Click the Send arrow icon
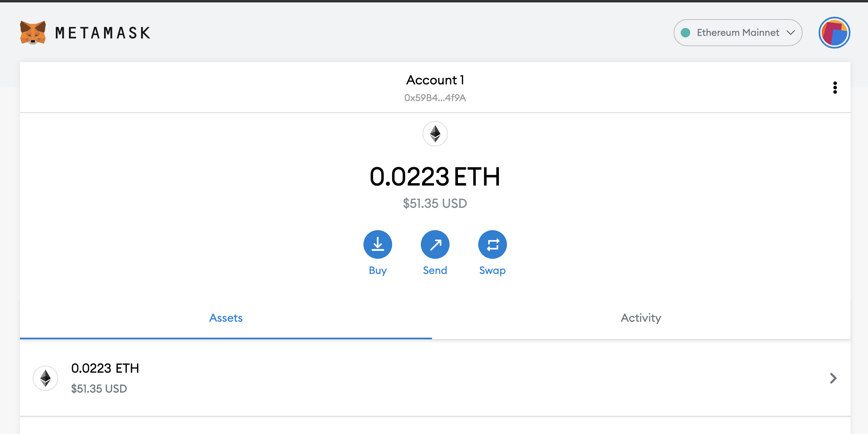Screen dimensions: 868x434 [435, 244]
